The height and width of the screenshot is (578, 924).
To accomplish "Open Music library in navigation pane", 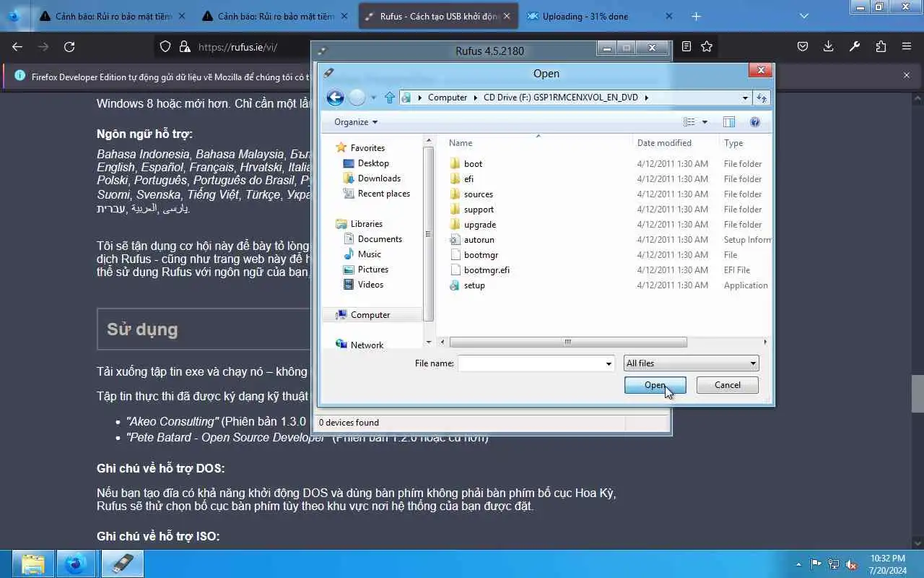I will [369, 254].
